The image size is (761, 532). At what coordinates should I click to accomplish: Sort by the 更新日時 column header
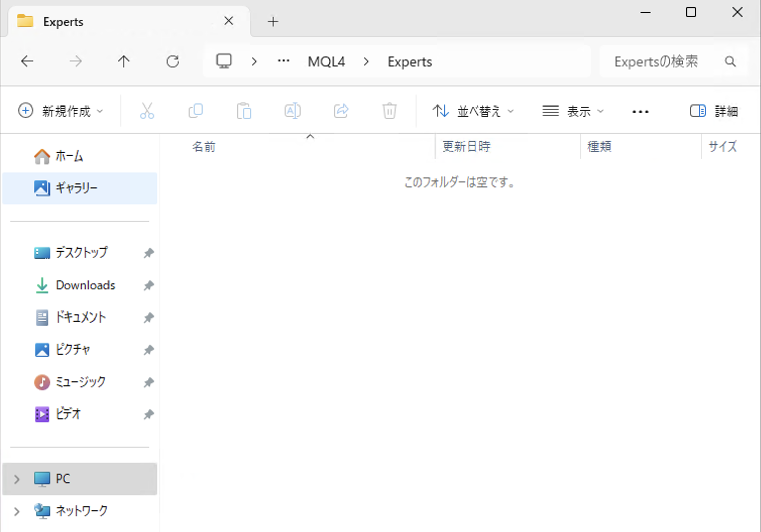point(466,147)
